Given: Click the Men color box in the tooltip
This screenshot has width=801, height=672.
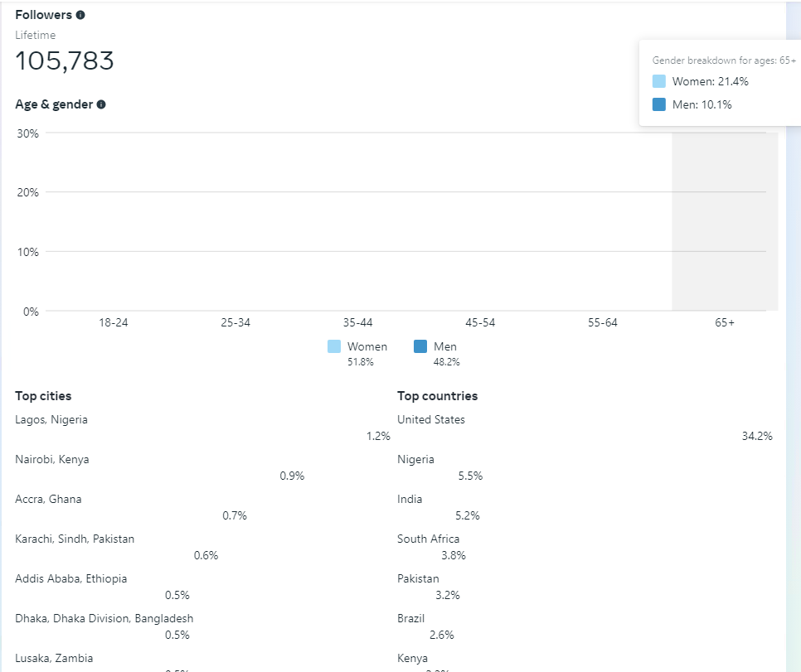Looking at the screenshot, I should click(x=659, y=104).
